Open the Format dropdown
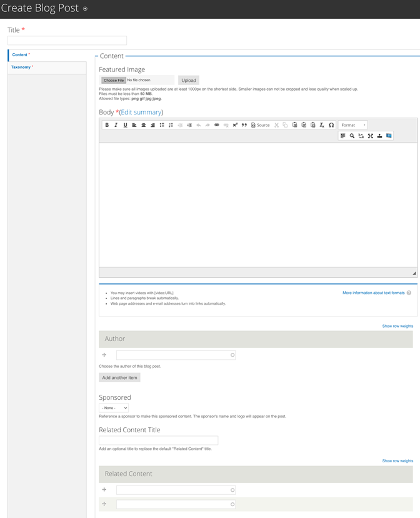Image resolution: width=420 pixels, height=518 pixels. coord(353,125)
